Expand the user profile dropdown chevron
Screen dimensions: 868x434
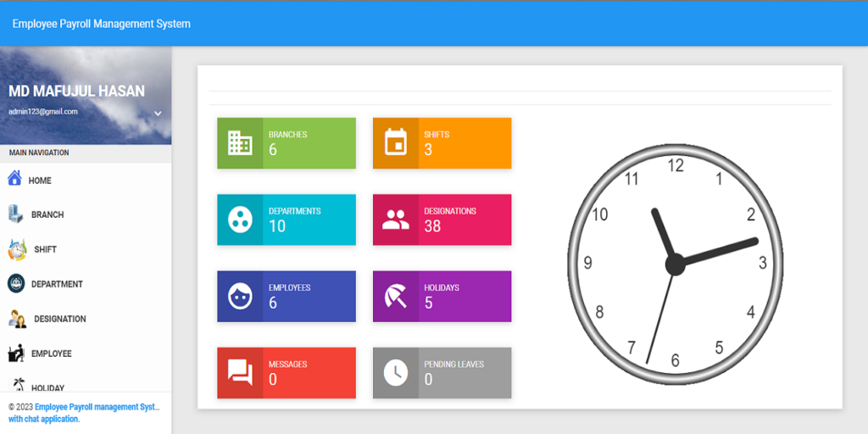(158, 114)
